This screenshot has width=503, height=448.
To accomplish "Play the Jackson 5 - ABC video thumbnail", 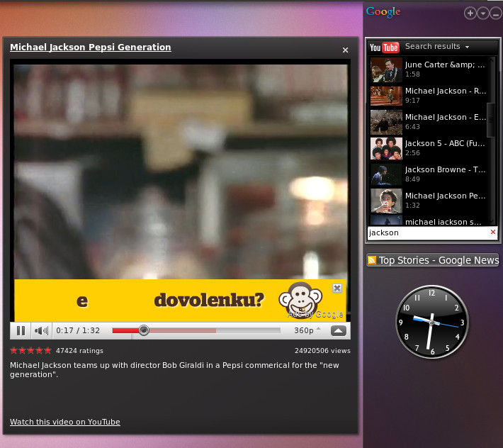I will 386,148.
